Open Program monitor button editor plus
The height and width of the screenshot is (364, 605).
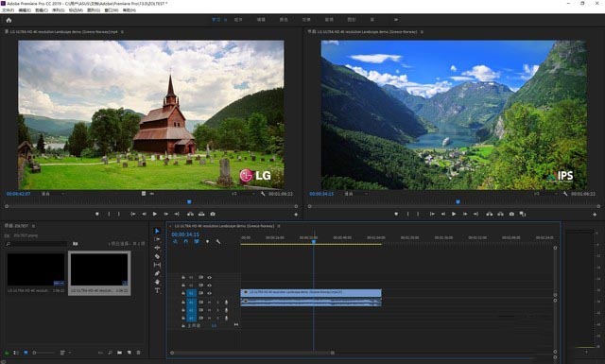[x=595, y=215]
